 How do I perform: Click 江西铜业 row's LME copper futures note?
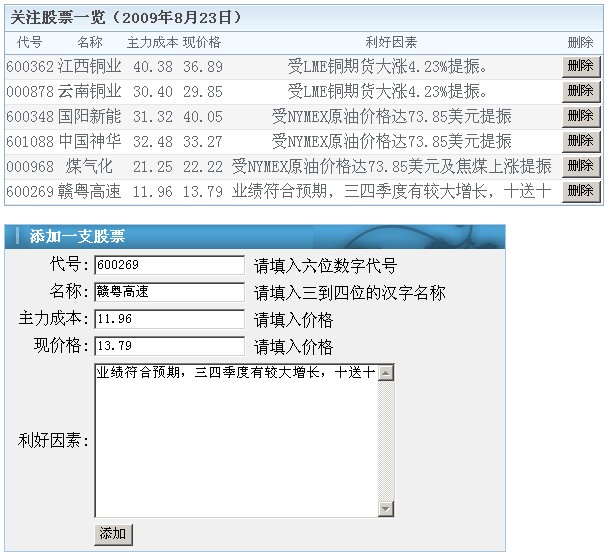[x=387, y=66]
